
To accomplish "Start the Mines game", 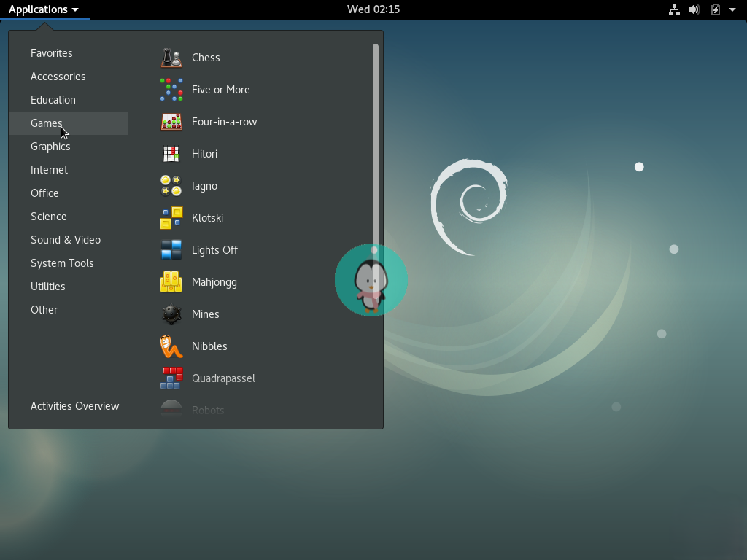I will pos(206,314).
